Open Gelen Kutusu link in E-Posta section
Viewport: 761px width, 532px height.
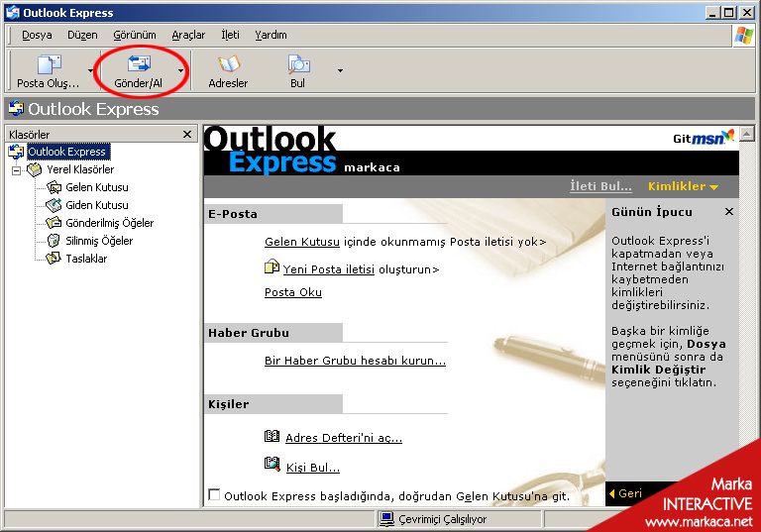point(302,242)
